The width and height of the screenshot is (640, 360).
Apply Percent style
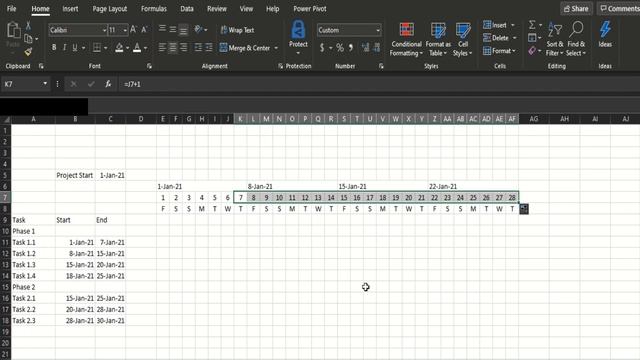pyautogui.click(x=340, y=48)
